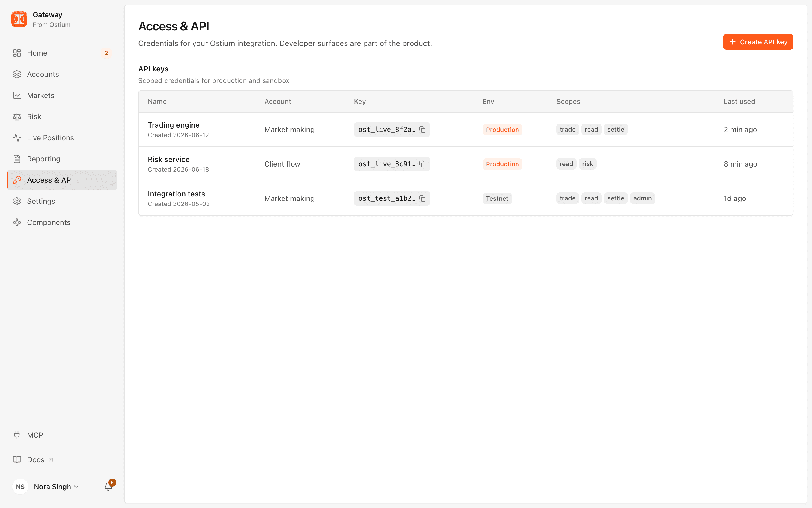This screenshot has width=812, height=508.
Task: Click read scope on Integration tests row
Action: [591, 198]
